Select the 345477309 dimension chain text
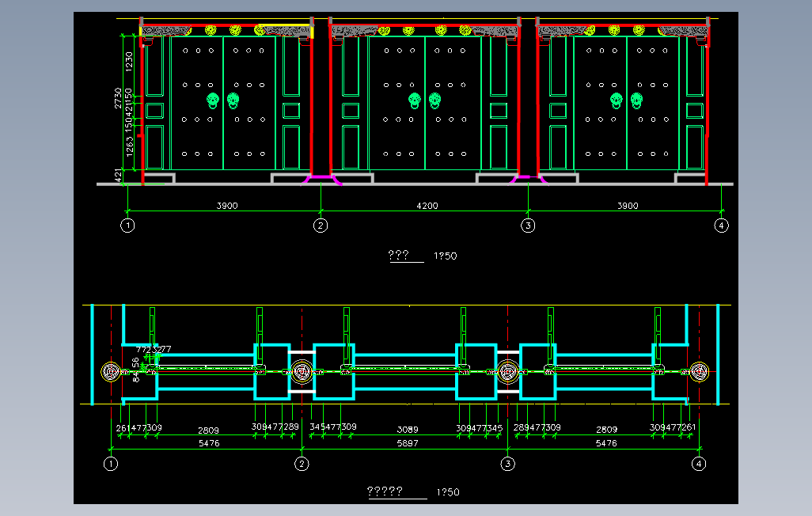The image size is (812, 516). 333,427
